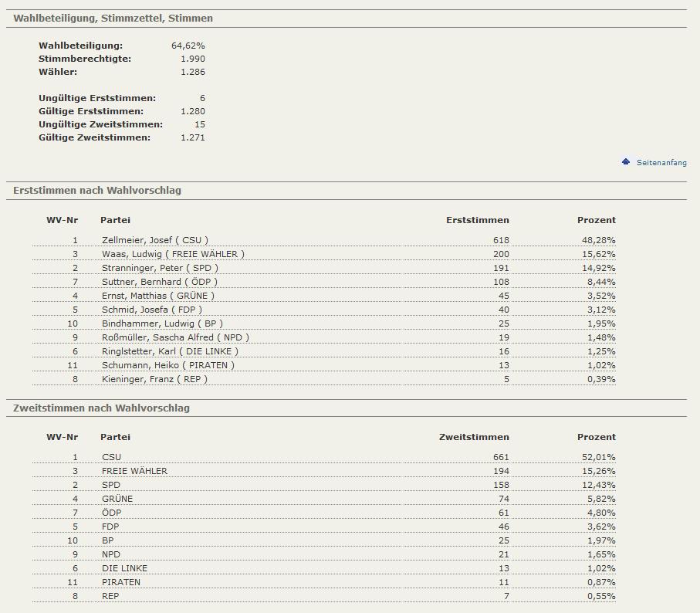This screenshot has height=613, width=700.
Task: Click Ernst's percentage 3,52%
Action: tap(601, 296)
